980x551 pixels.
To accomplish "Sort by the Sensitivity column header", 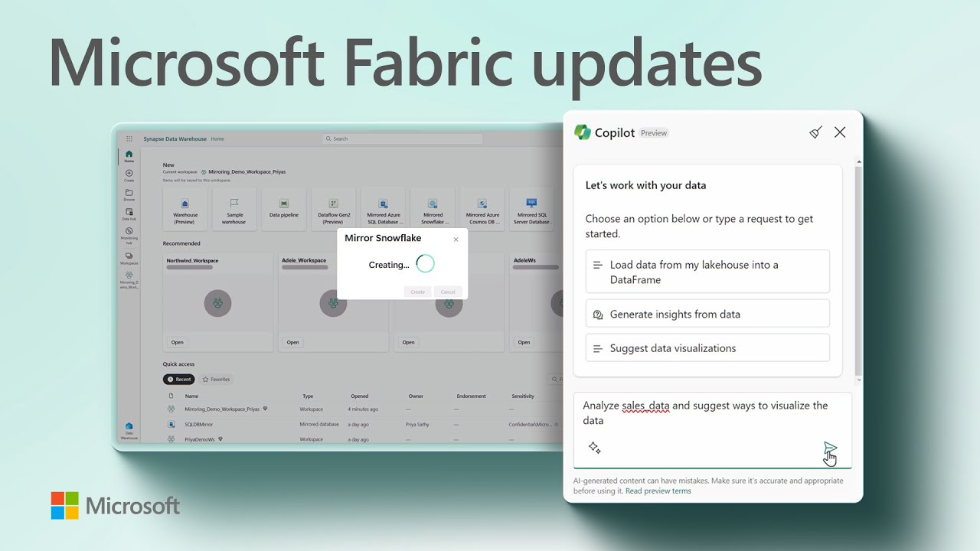I will point(523,396).
